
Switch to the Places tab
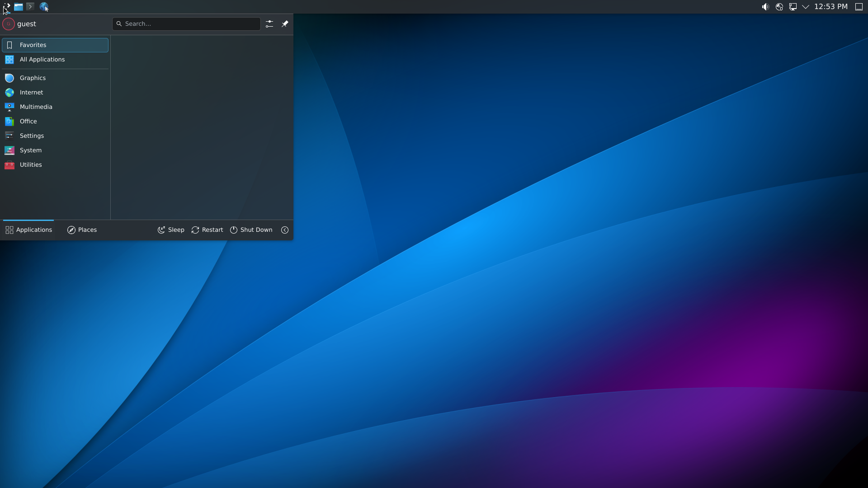(82, 230)
